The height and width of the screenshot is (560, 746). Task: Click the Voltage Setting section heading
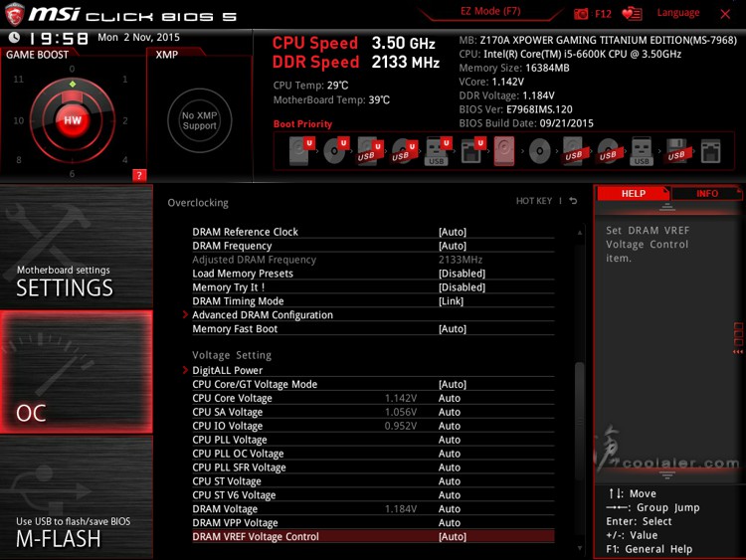[232, 355]
